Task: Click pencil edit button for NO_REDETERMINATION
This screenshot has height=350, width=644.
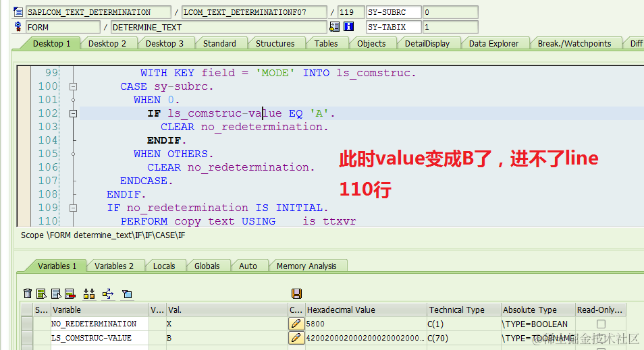Action: (296, 324)
